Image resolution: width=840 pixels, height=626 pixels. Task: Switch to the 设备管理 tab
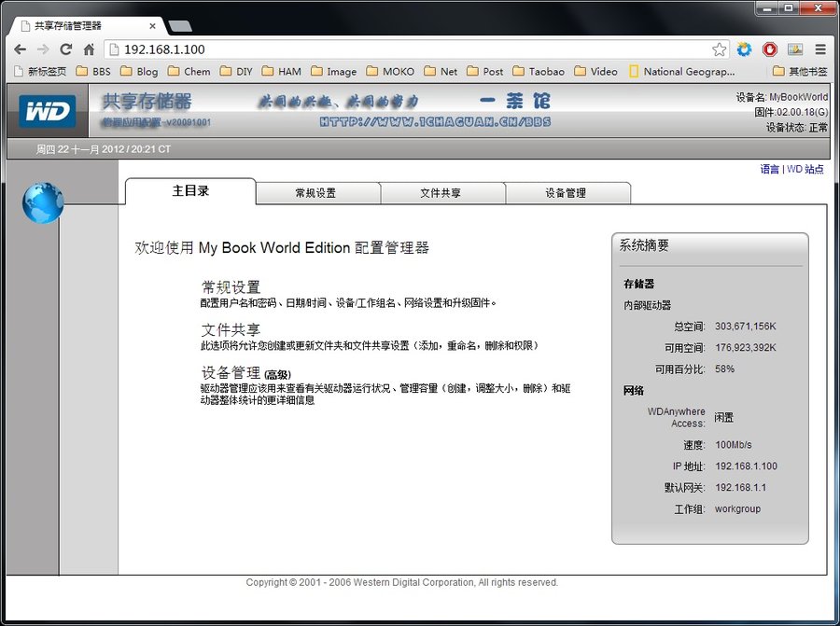[567, 193]
